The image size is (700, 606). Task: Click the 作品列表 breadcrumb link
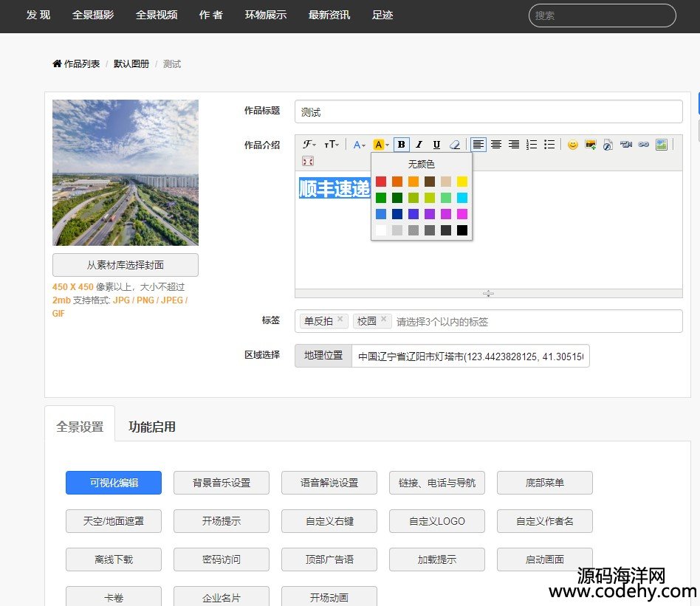click(x=82, y=63)
